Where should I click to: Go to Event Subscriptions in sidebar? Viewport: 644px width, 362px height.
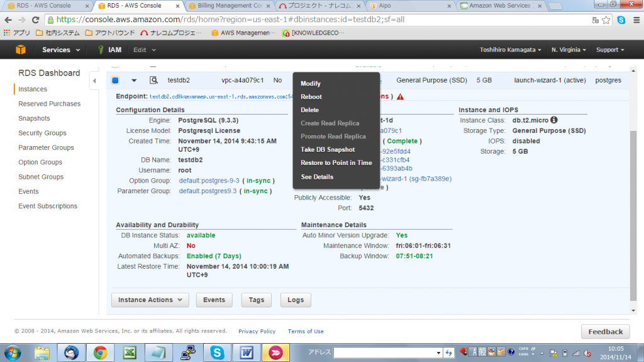click(x=48, y=206)
